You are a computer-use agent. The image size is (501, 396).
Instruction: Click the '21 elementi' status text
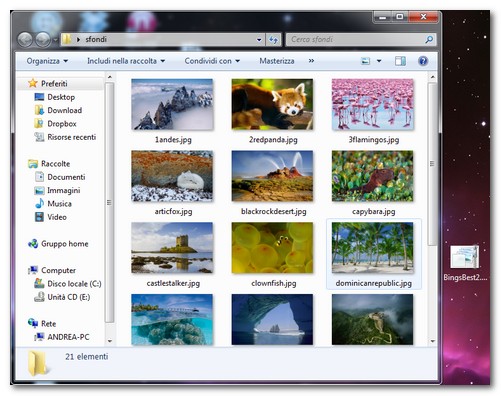point(87,357)
